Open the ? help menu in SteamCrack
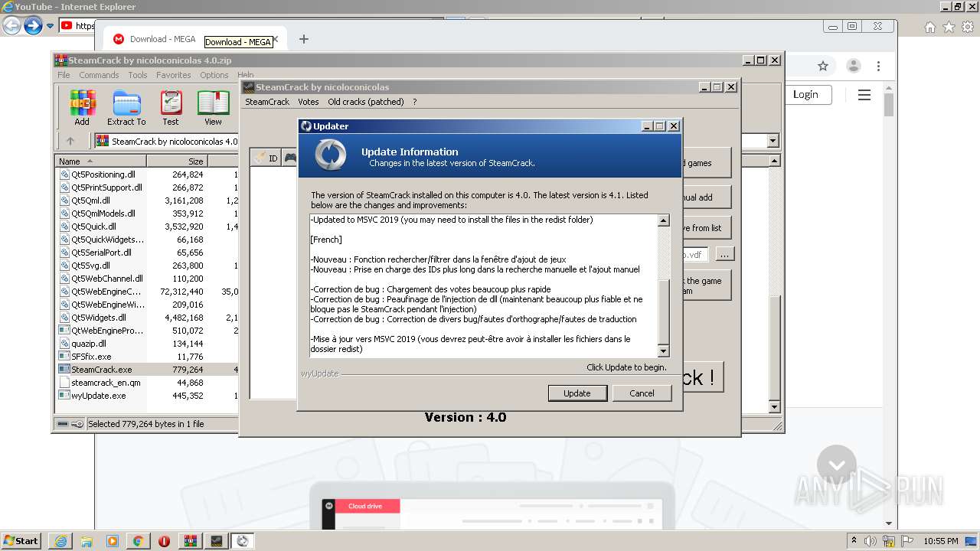 tap(415, 102)
